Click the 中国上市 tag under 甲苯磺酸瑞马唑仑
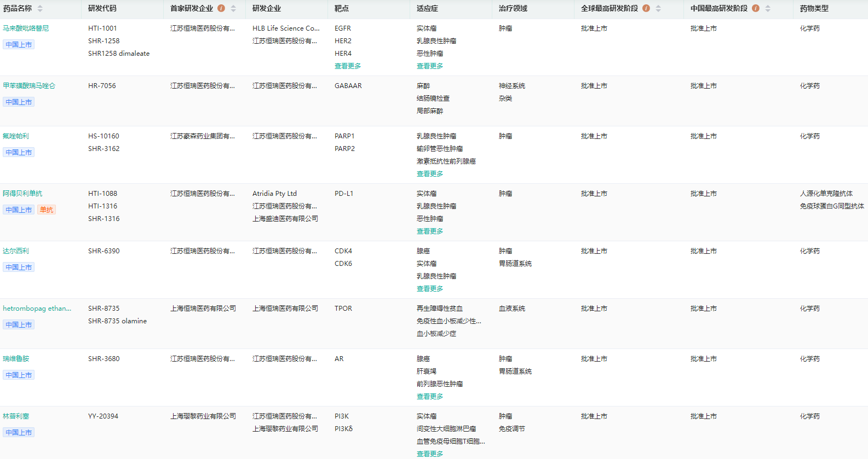Screen dimensions: 868x459 tap(19, 102)
